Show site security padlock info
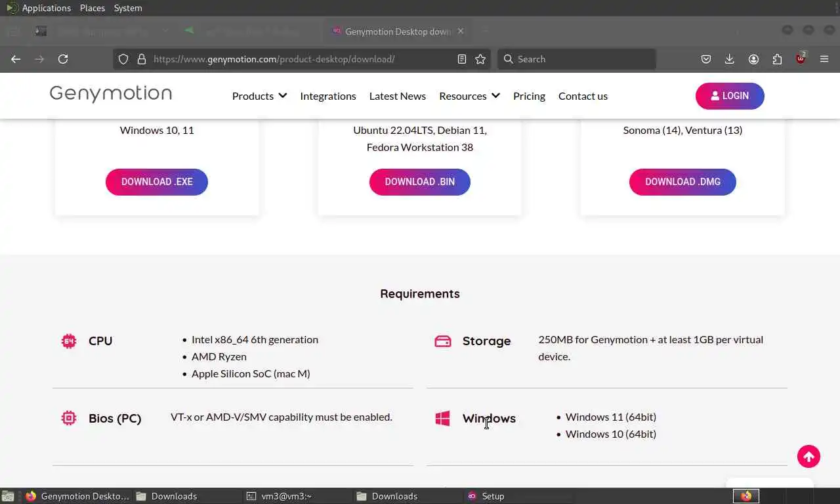 [x=142, y=59]
